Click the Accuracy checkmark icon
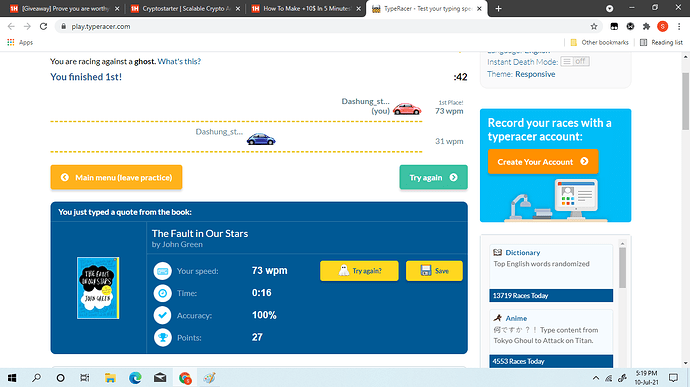Image resolution: width=690 pixels, height=387 pixels. click(x=162, y=315)
